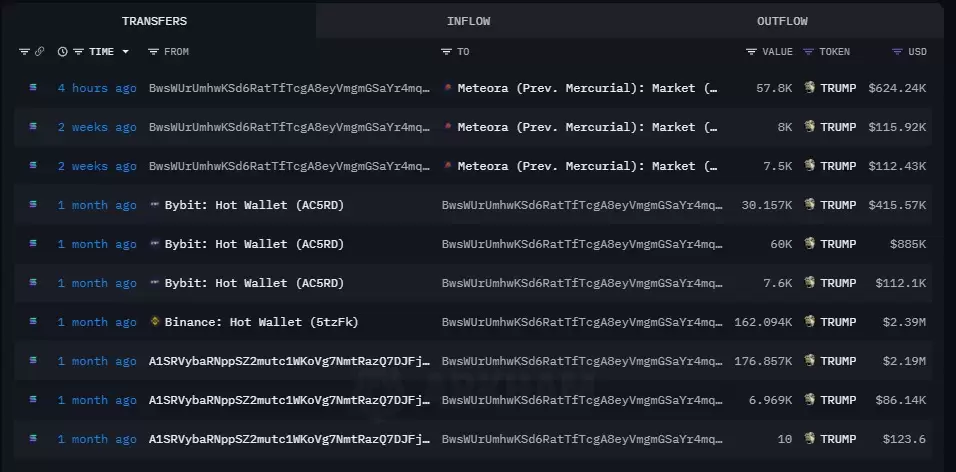Click the Bybit icon in the 60K row
Screen dimensions: 956x472
click(155, 244)
